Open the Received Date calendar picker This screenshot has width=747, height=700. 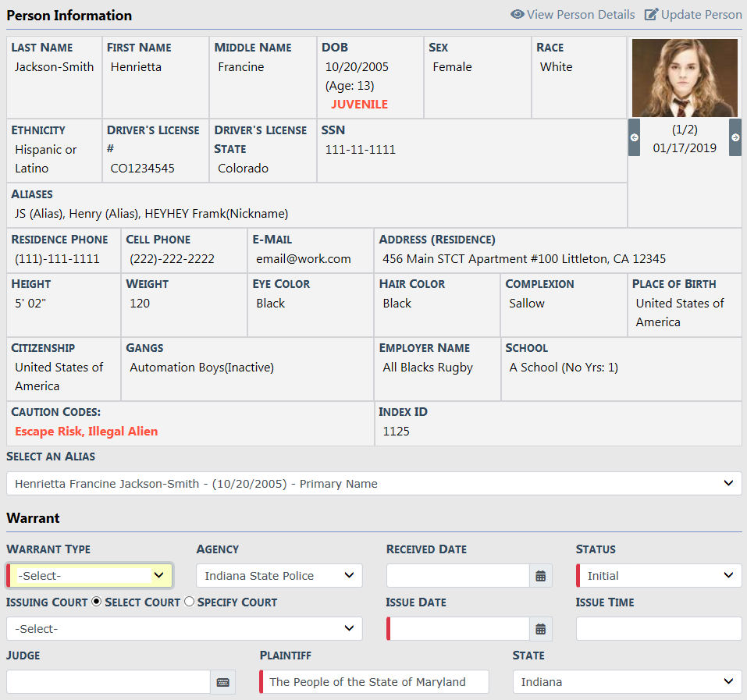pos(540,576)
